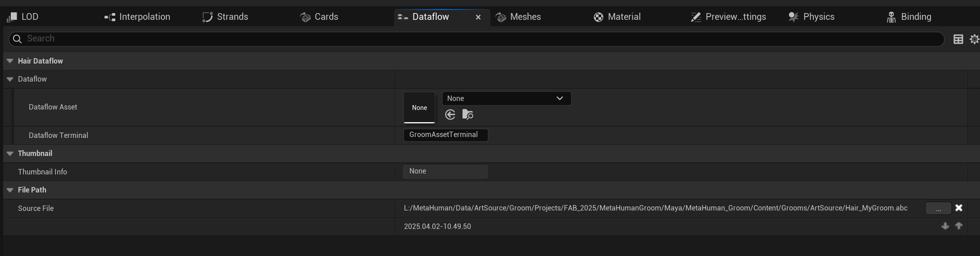The height and width of the screenshot is (256, 980).
Task: Click the Meshes tab icon
Action: point(501,17)
